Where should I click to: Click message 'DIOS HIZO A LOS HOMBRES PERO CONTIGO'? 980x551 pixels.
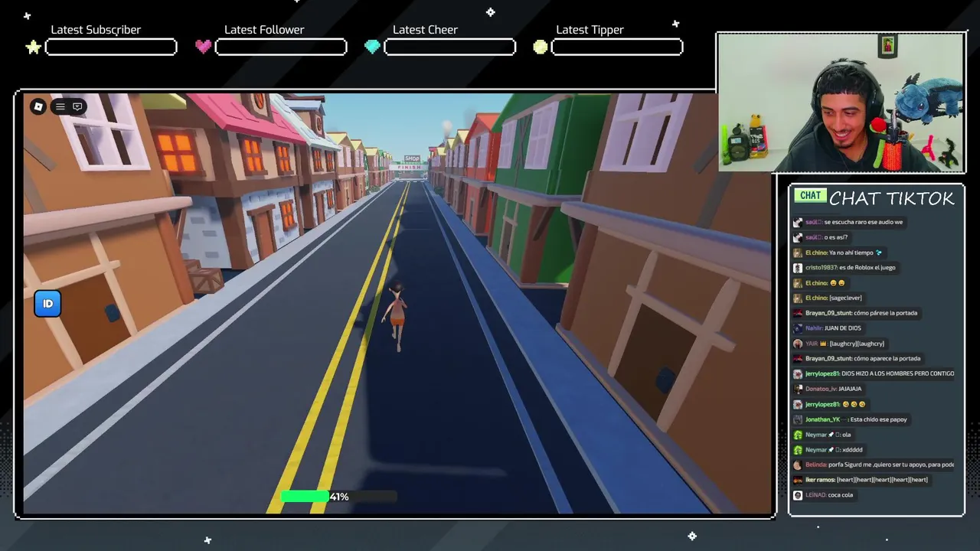pos(897,373)
